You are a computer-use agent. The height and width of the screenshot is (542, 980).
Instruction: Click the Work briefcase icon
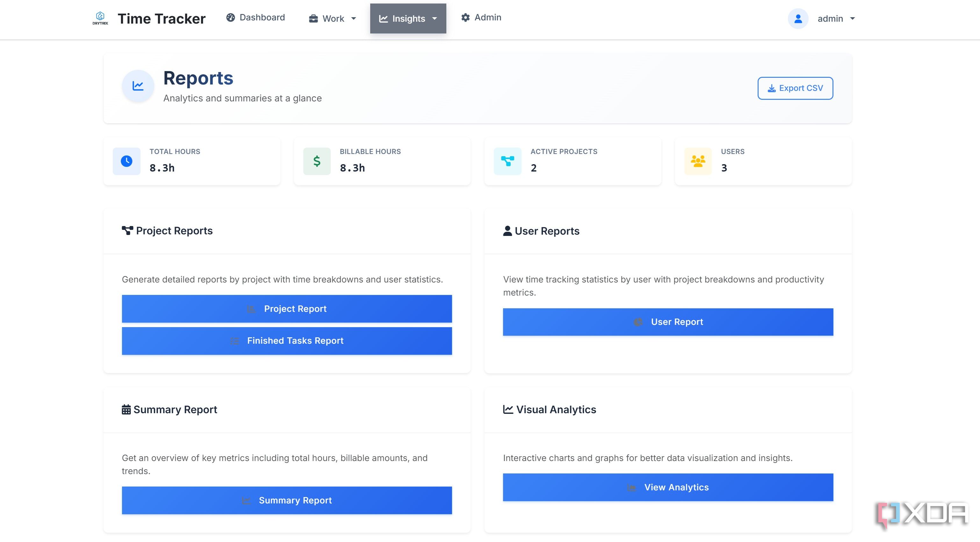[x=313, y=18]
